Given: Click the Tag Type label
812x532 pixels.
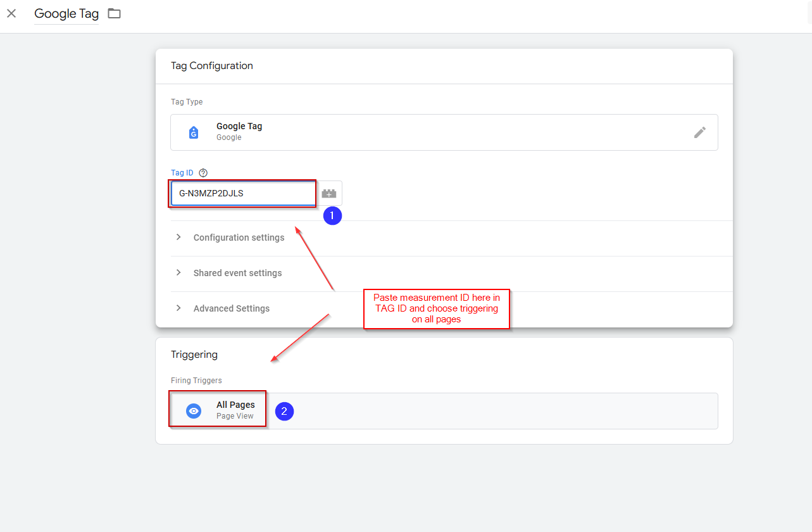Looking at the screenshot, I should (187, 102).
